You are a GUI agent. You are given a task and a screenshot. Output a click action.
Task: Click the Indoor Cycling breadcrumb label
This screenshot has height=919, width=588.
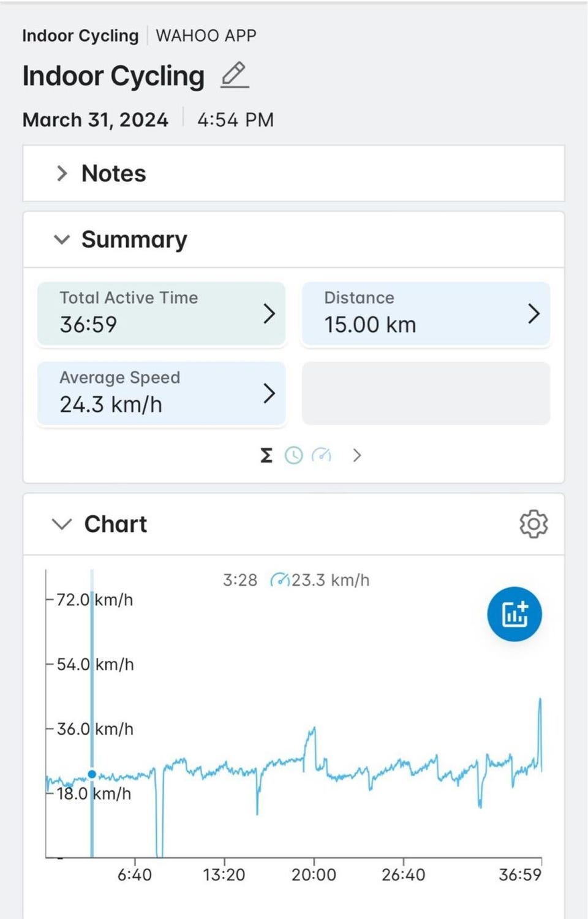pyautogui.click(x=80, y=36)
